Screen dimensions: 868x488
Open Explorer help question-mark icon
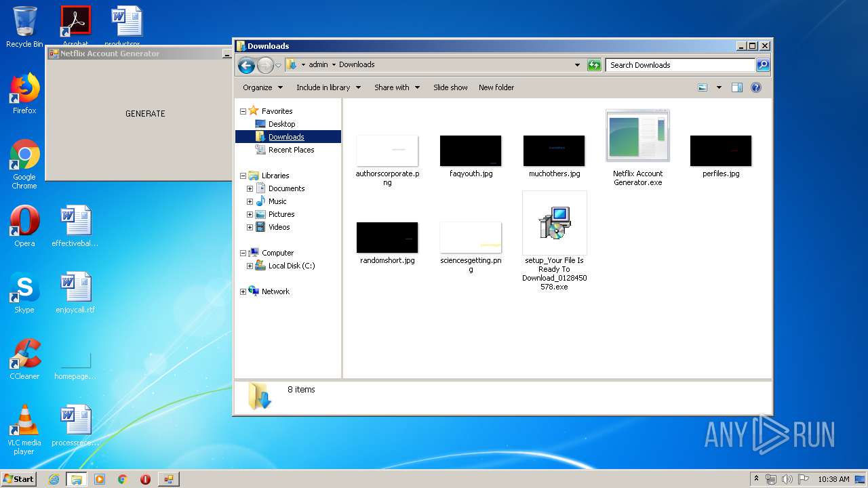[756, 87]
